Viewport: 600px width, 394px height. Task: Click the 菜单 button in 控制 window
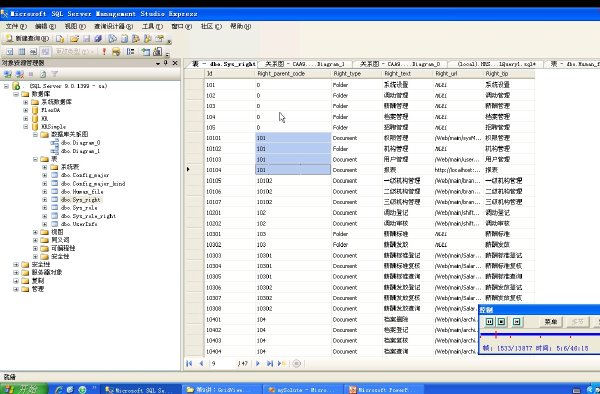(x=551, y=322)
